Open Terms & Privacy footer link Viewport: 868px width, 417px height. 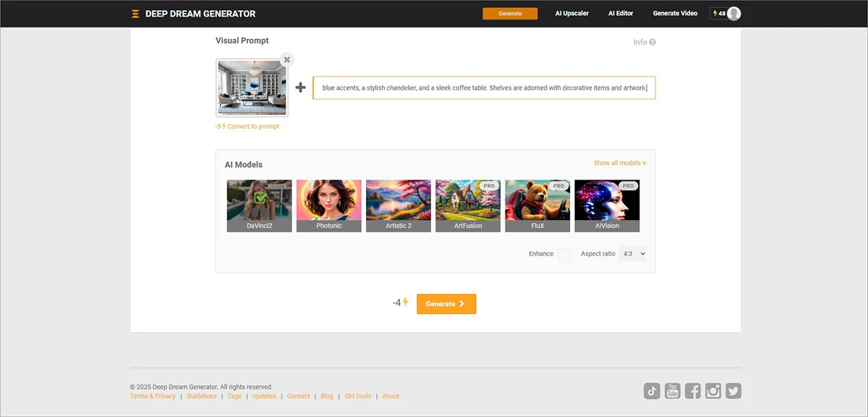(x=153, y=396)
